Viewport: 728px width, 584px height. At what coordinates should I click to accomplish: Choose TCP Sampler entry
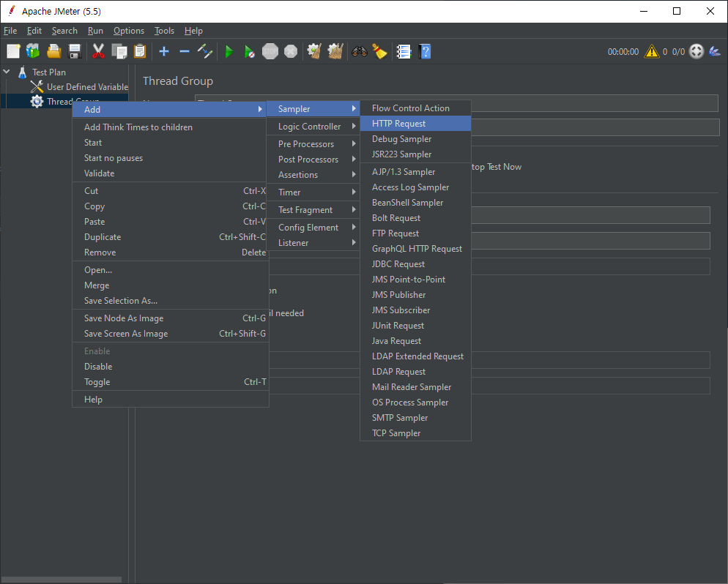tap(415, 433)
